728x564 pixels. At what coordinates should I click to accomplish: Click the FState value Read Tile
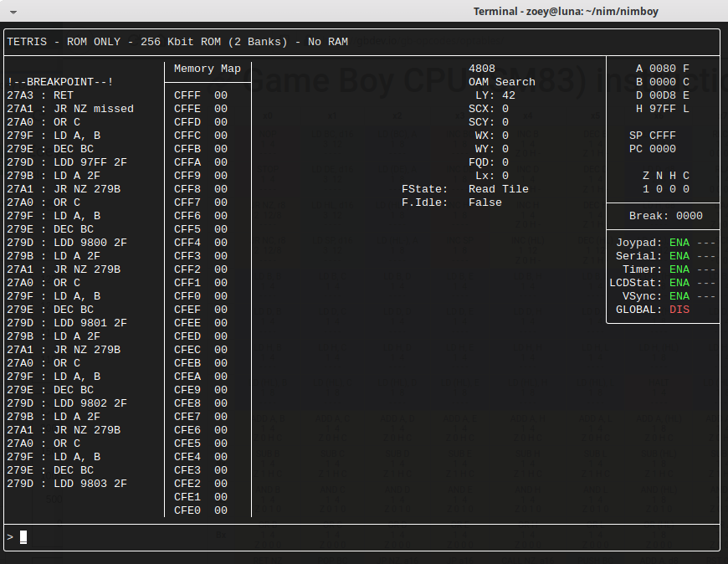499,188
